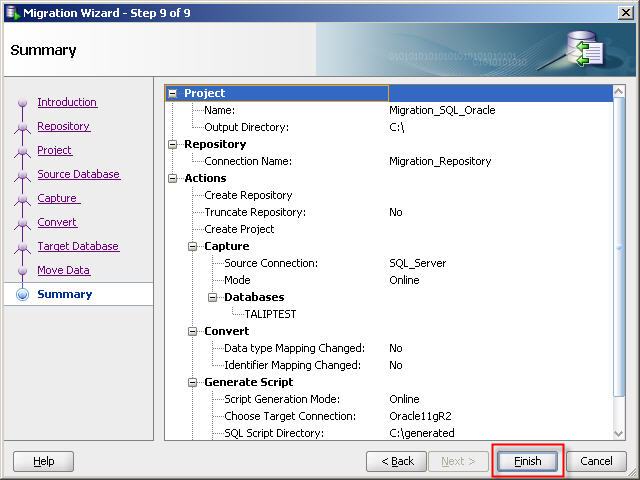Click the vertical scrollbar thumb

619,247
